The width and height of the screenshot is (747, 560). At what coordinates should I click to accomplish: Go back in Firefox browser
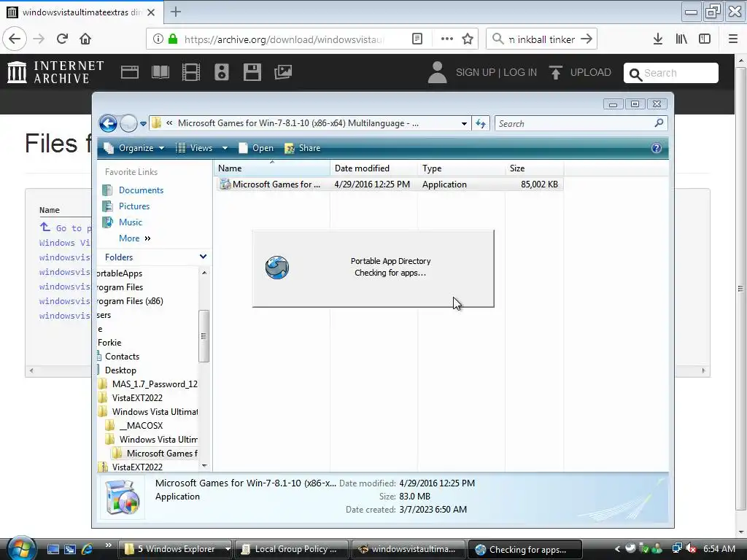15,39
